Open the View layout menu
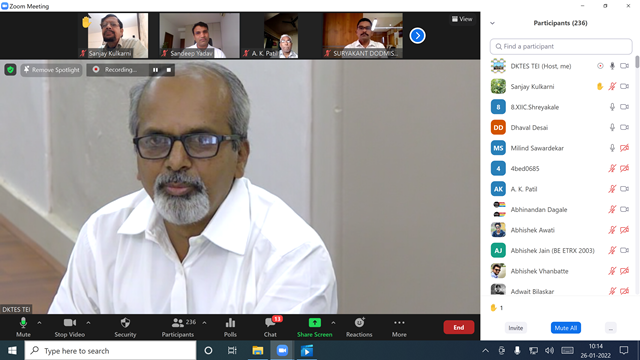This screenshot has width=640, height=360. (462, 19)
